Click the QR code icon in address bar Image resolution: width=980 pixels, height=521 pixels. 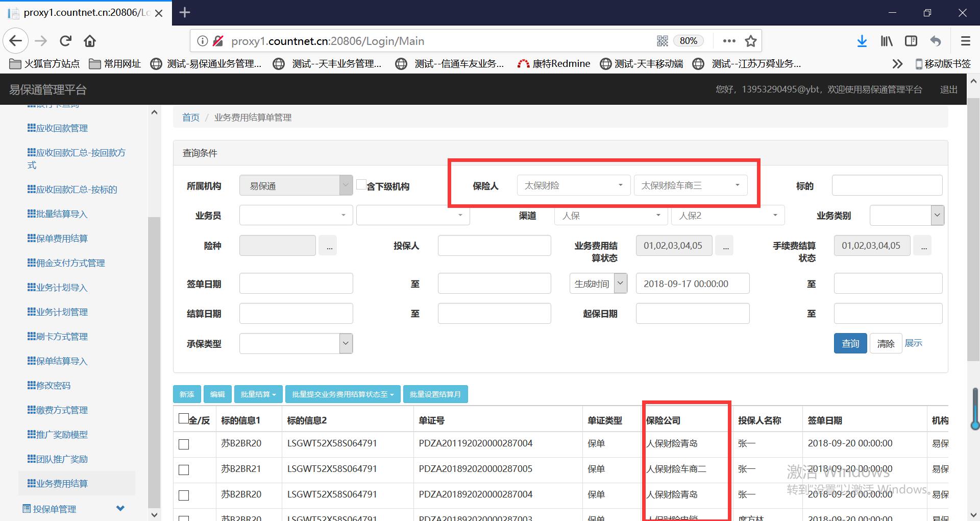click(x=663, y=41)
